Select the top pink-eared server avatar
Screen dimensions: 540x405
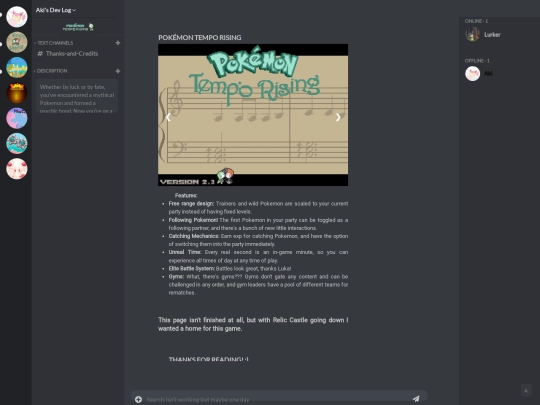[17, 17]
